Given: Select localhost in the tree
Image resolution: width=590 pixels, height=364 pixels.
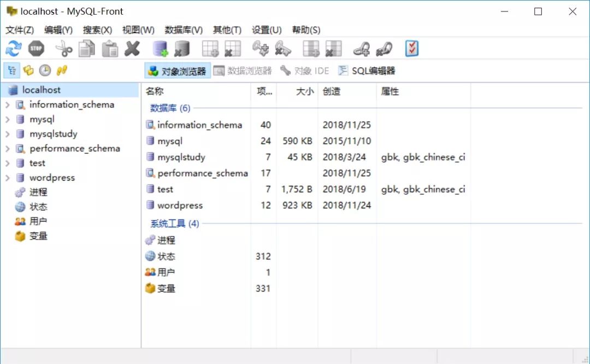Looking at the screenshot, I should point(41,90).
